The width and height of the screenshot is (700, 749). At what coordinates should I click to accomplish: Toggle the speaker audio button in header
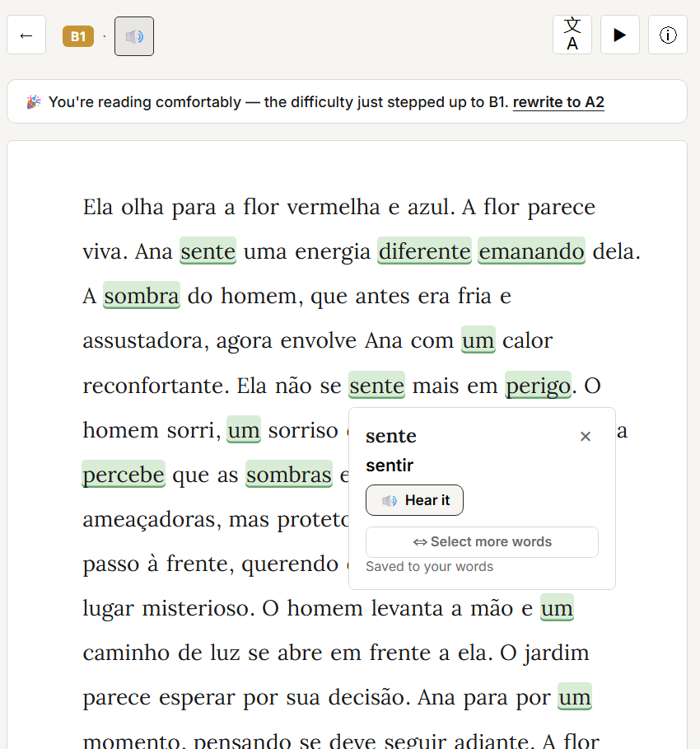pos(134,36)
